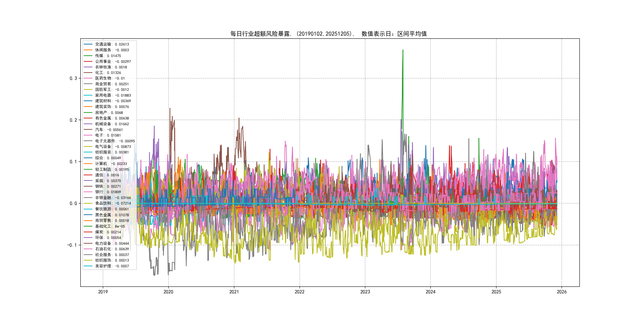644x322 pixels.
Task: Click the 基础化工 legend entry
Action: (110, 226)
